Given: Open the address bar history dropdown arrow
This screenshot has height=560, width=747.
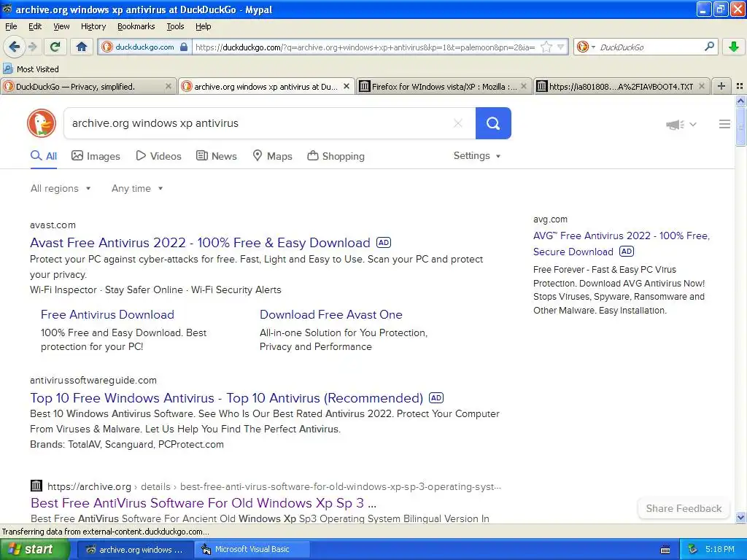Looking at the screenshot, I should pos(561,47).
